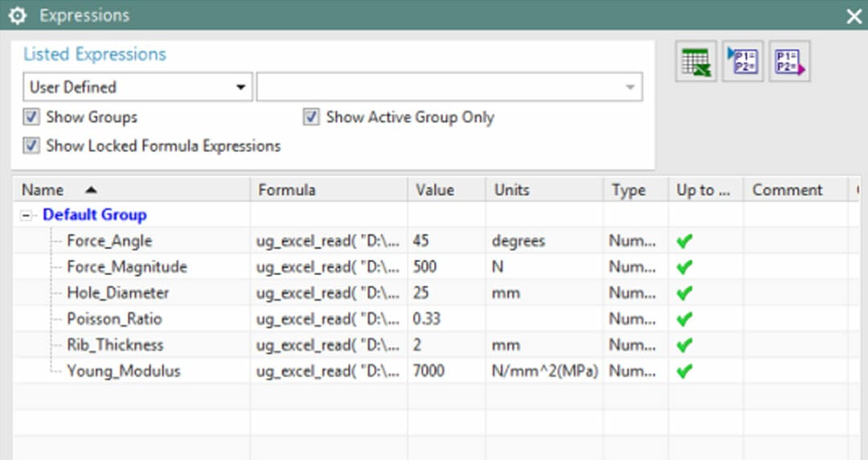The height and width of the screenshot is (460, 868).
Task: Click the Units column header
Action: [x=512, y=191]
